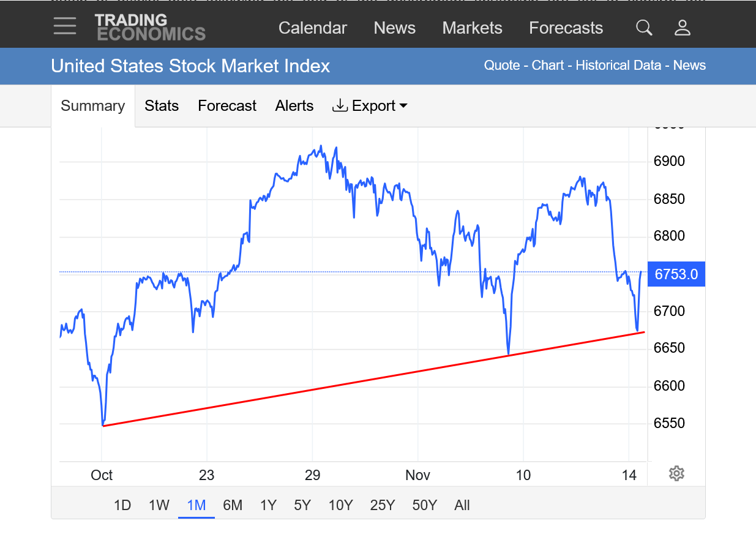The height and width of the screenshot is (545, 756).
Task: Follow the Historical Data link
Action: 618,66
